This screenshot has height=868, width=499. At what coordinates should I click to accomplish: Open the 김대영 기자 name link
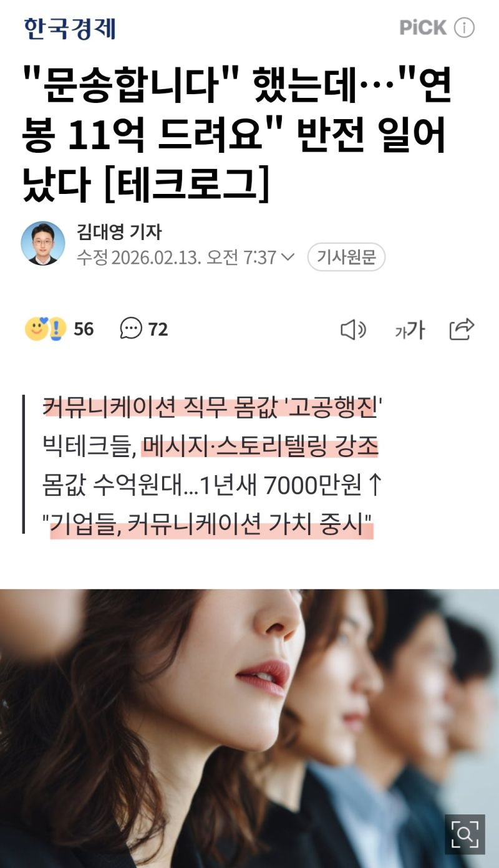(119, 232)
